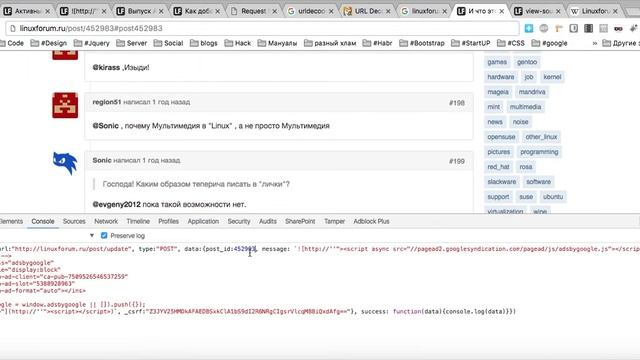This screenshot has height=360, width=640.
Task: Open the blogs bookmarks folder
Action: point(204,43)
